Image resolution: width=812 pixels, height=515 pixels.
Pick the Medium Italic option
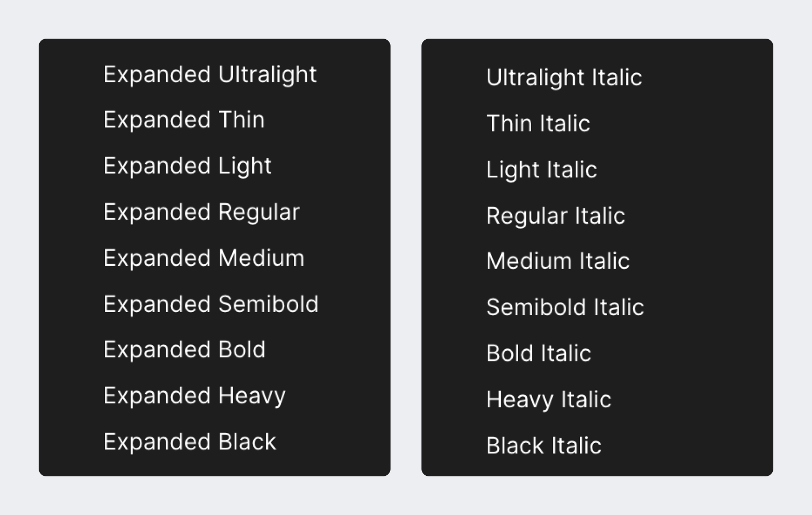[x=558, y=261]
